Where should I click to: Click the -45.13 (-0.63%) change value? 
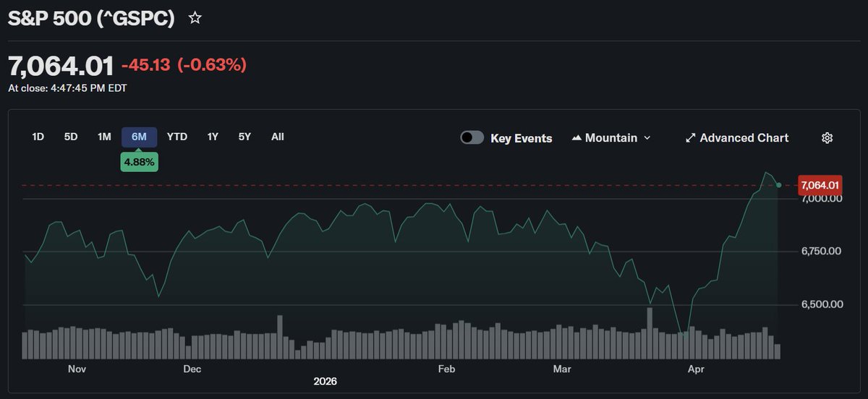(x=184, y=65)
